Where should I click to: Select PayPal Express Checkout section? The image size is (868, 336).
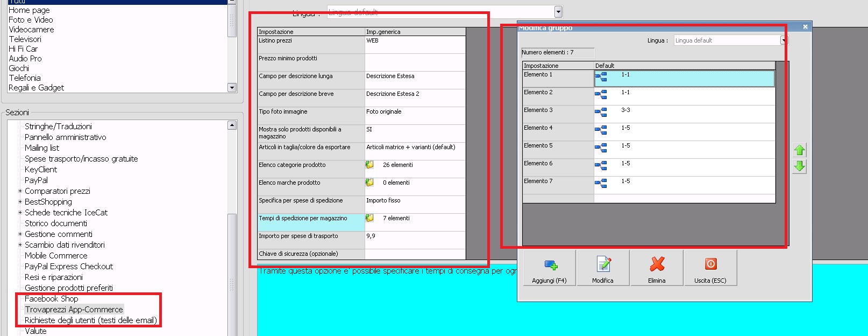pyautogui.click(x=69, y=267)
